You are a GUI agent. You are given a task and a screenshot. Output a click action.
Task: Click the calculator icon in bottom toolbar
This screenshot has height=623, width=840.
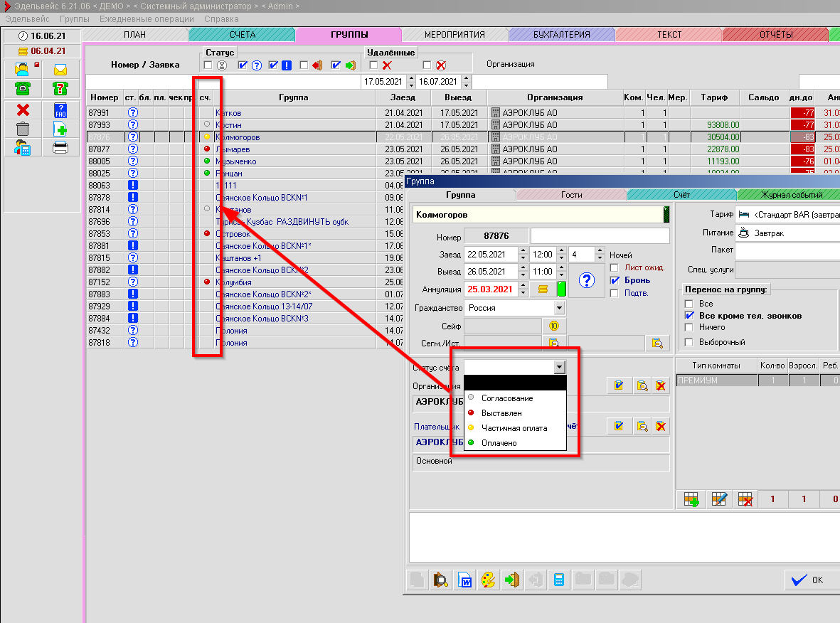click(x=558, y=579)
